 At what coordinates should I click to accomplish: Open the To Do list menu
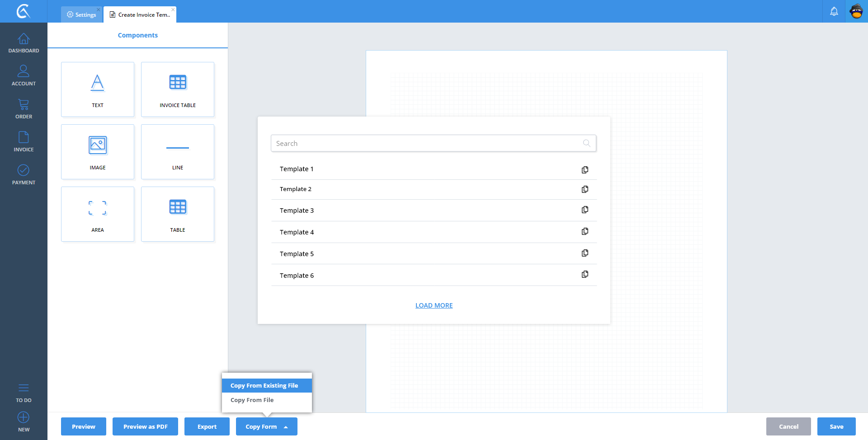point(24,392)
